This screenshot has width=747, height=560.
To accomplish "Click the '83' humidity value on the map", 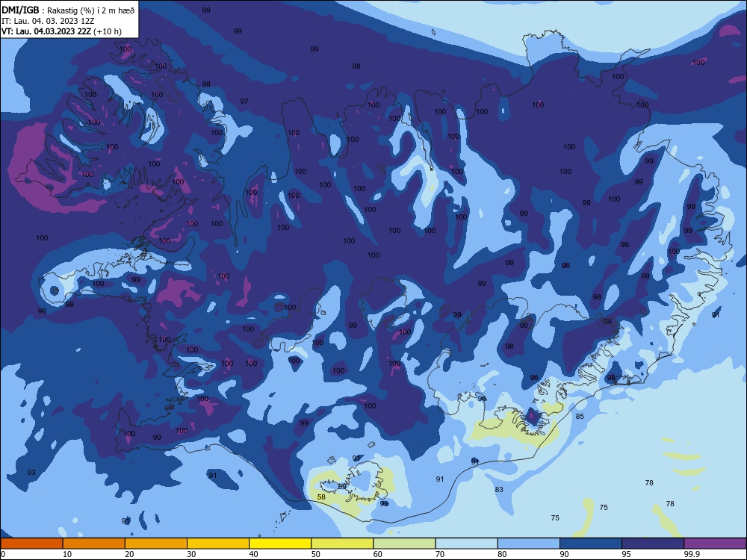I will 499,490.
